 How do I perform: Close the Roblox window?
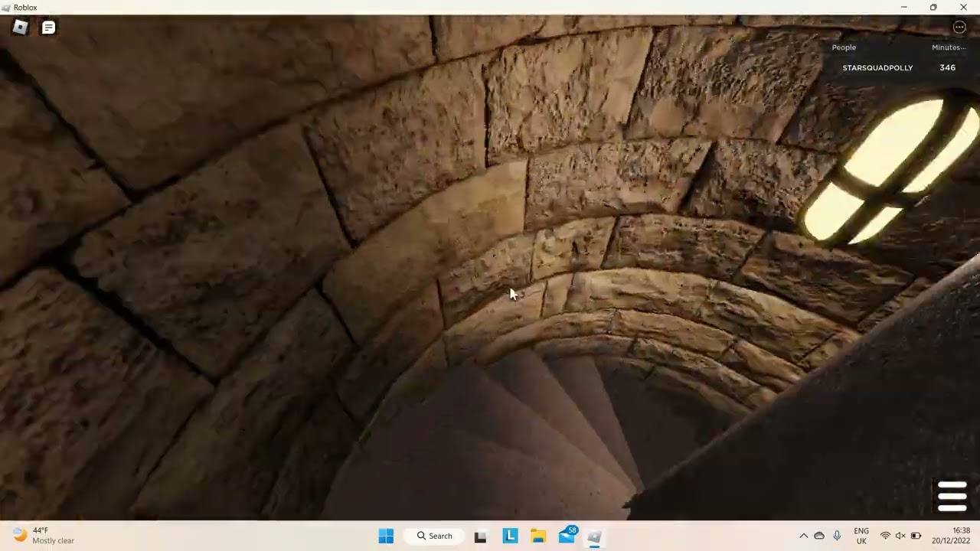pos(963,7)
